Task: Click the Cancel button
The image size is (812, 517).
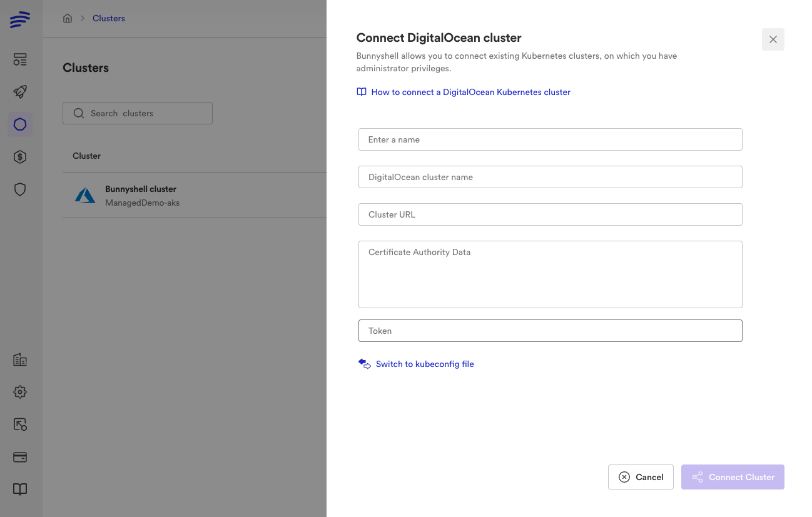Action: pos(641,477)
